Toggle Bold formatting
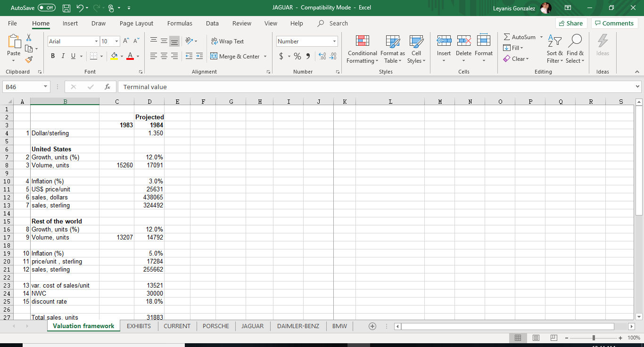Image resolution: width=644 pixels, height=347 pixels. click(53, 56)
